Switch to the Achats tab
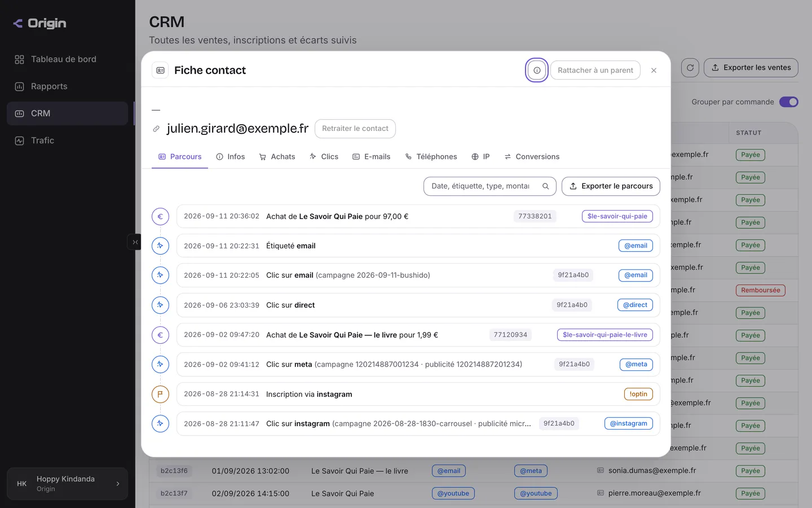 (x=277, y=157)
